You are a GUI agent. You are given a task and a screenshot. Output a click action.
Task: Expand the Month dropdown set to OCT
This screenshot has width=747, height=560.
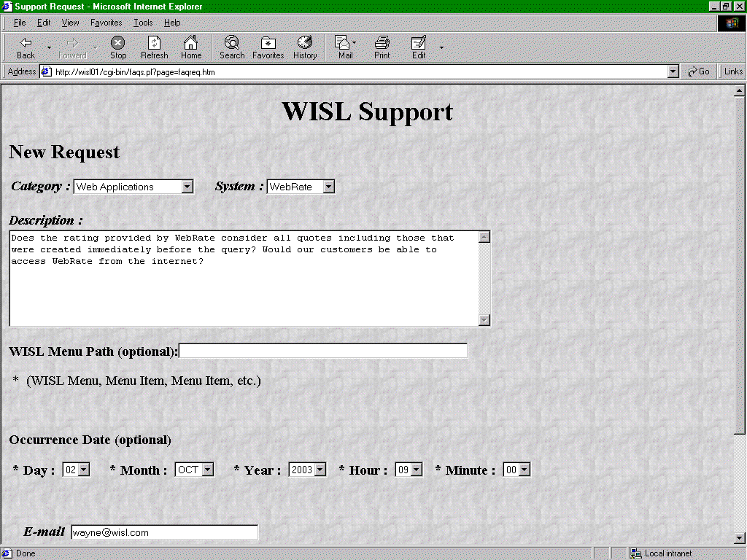coord(207,469)
